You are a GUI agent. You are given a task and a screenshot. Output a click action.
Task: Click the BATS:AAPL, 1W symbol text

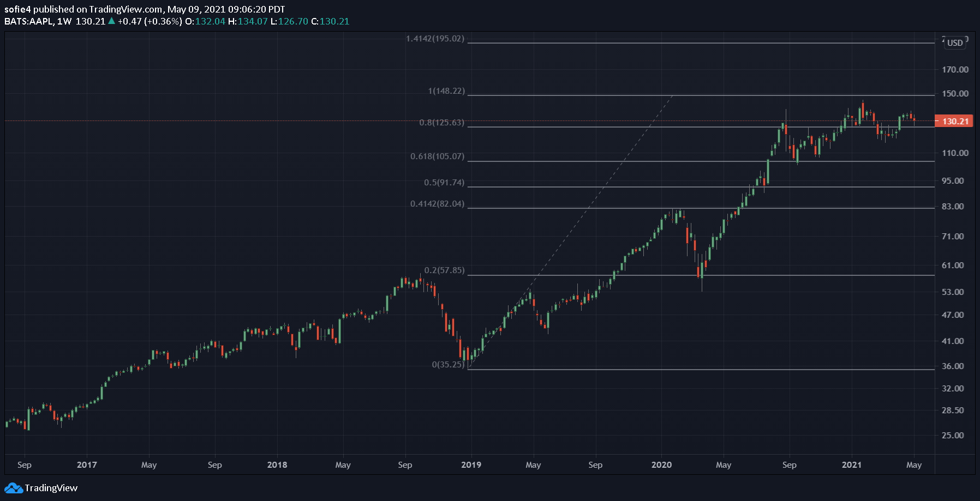(x=38, y=21)
